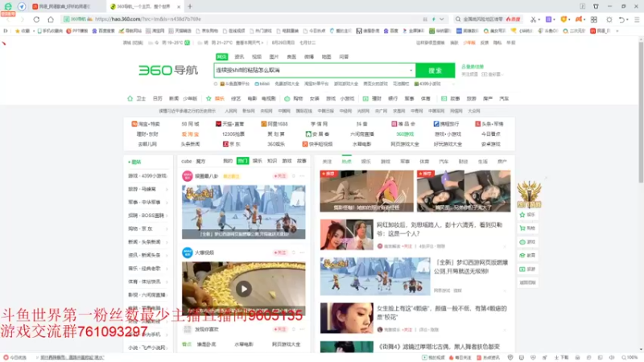Image resolution: width=644 pixels, height=362 pixels.
Task: Open the 淘宝·特卖 site link
Action: click(x=146, y=124)
